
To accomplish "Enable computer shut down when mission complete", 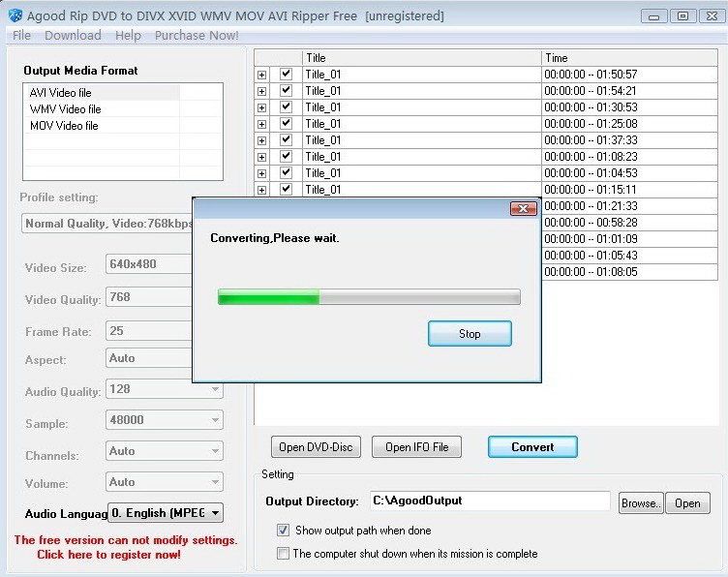I will click(x=283, y=554).
